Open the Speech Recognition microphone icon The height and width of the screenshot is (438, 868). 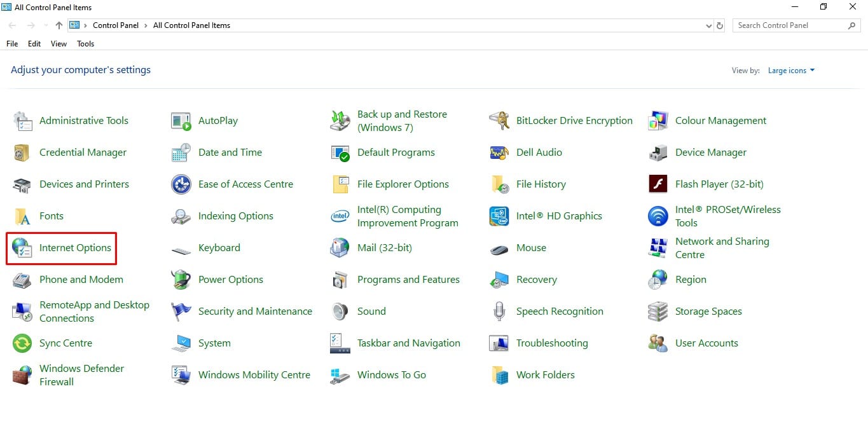pos(499,311)
